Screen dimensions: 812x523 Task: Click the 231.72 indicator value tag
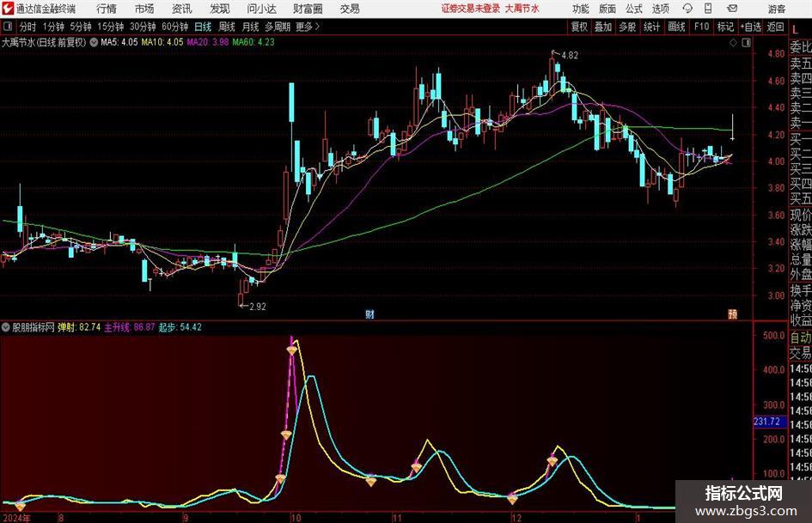coord(769,422)
